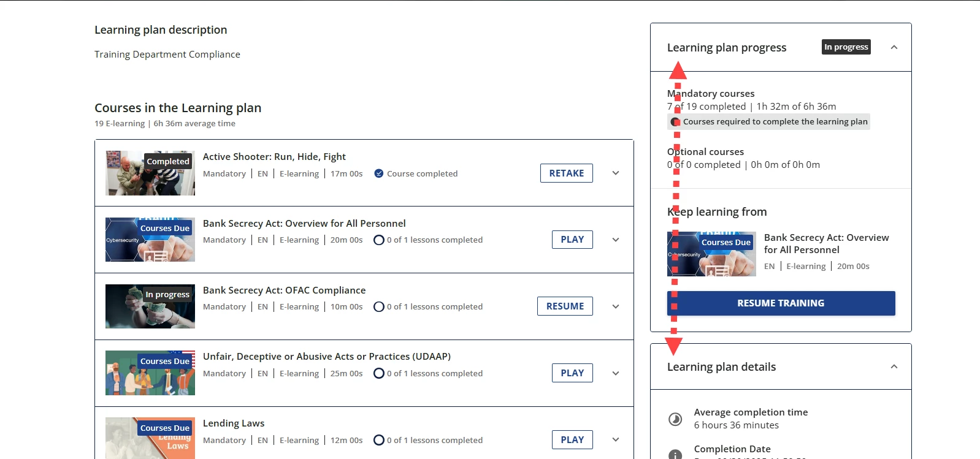Resume the Bank Secrecy Act OFAC course
The image size is (980, 459).
pyautogui.click(x=565, y=306)
